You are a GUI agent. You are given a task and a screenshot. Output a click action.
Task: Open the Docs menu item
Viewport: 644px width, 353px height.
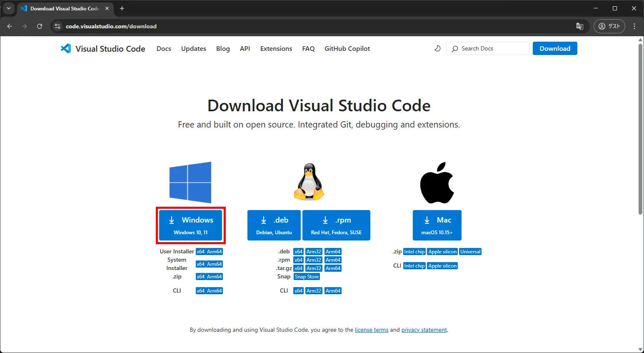[164, 49]
